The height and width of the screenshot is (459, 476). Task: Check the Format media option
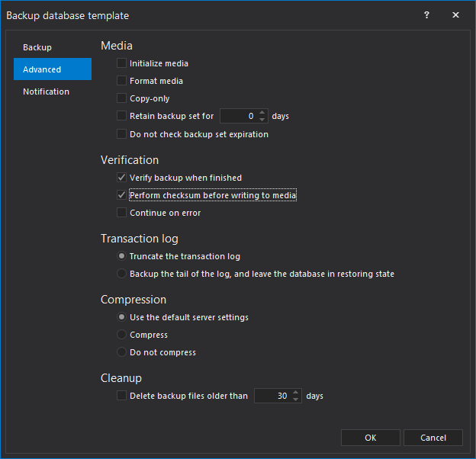(x=122, y=81)
